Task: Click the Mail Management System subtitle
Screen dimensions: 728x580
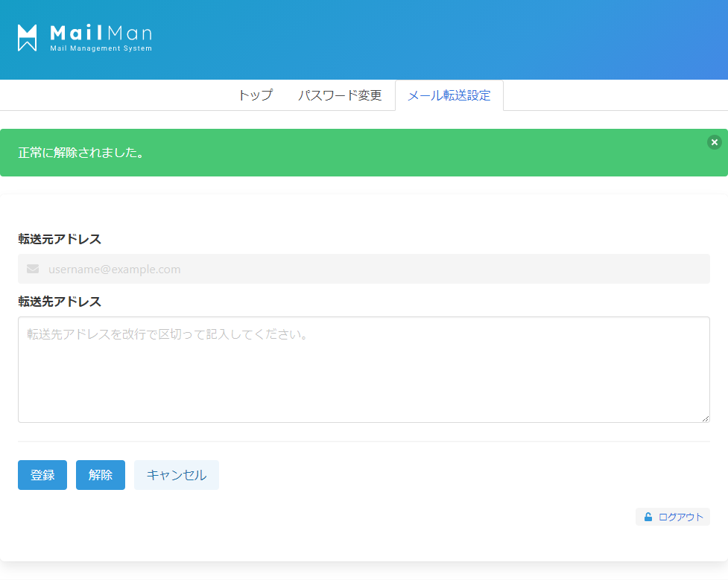Action: tap(101, 49)
